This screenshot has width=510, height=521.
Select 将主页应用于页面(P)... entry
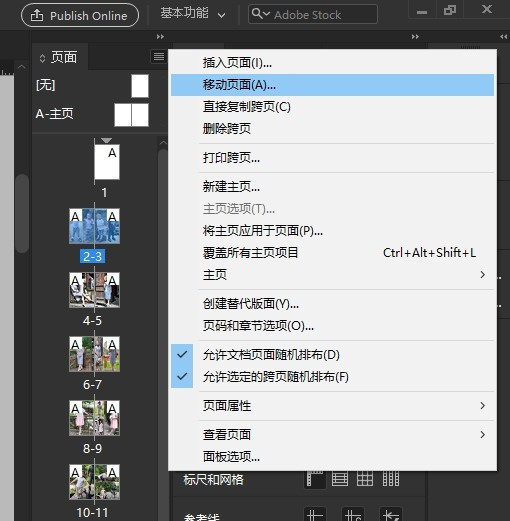click(x=332, y=231)
